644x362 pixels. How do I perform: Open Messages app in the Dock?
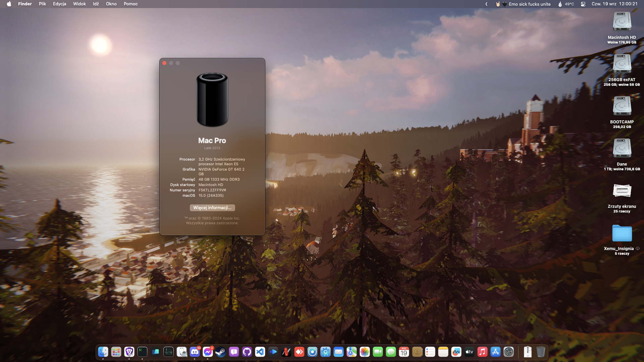coord(391,352)
